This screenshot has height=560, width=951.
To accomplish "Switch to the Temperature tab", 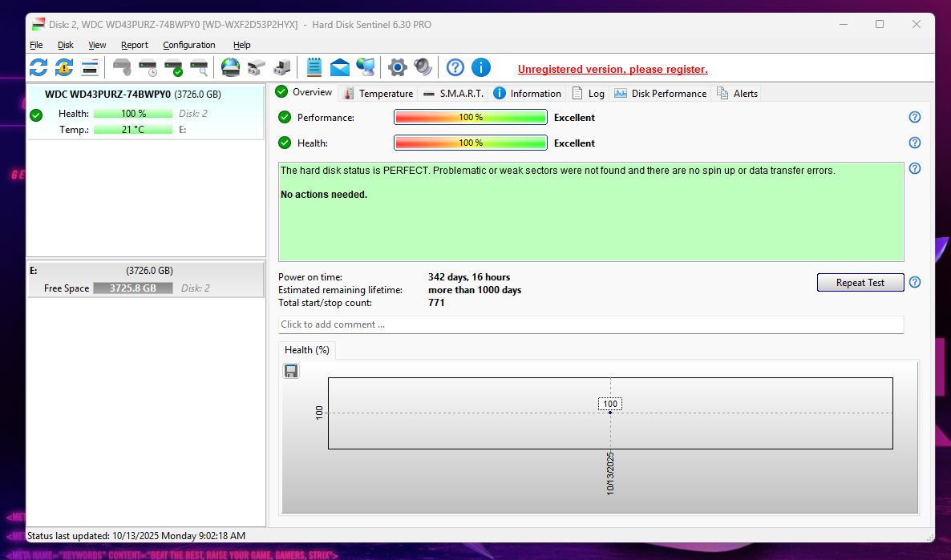I will click(x=378, y=93).
